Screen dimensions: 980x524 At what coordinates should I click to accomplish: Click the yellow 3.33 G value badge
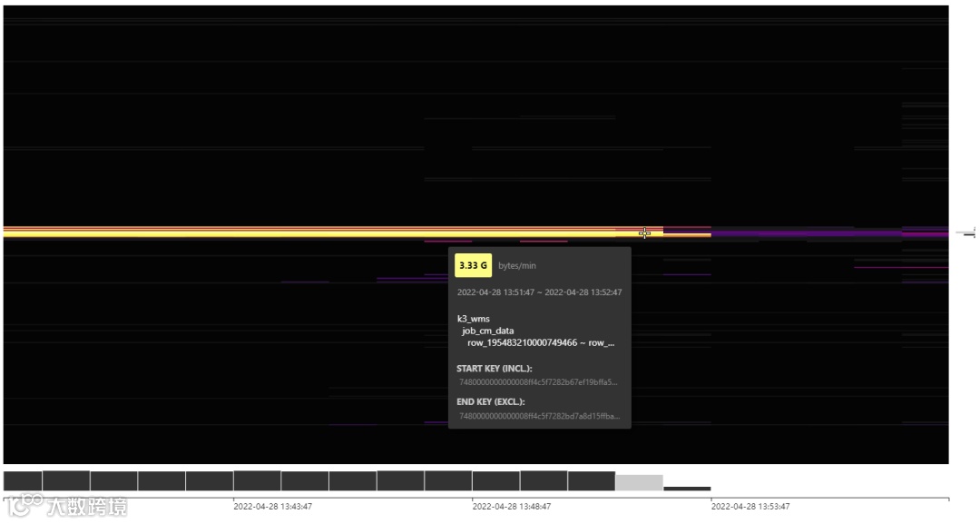(473, 265)
